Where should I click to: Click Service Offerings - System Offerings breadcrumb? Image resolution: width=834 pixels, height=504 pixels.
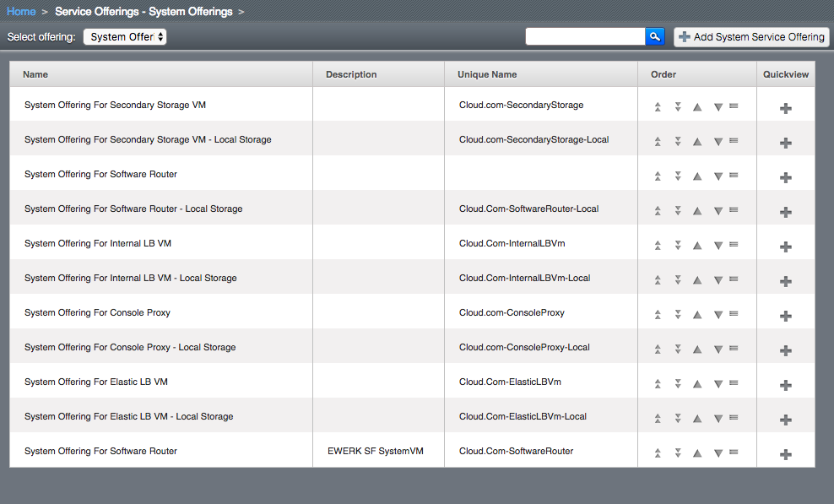pos(144,11)
